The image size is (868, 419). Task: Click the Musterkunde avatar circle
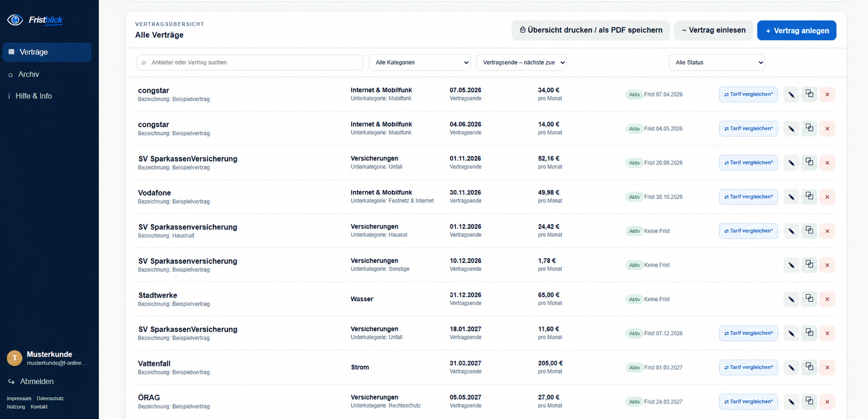coord(14,358)
